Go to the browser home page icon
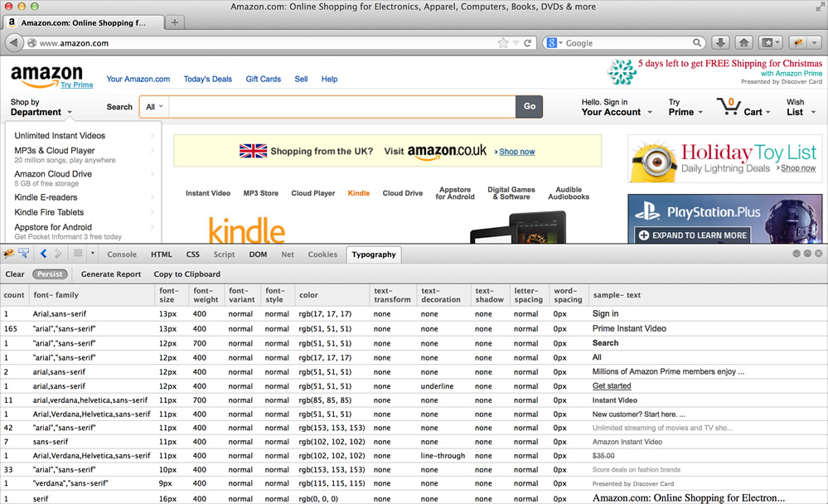Viewport: 828px width, 504px height. click(743, 43)
